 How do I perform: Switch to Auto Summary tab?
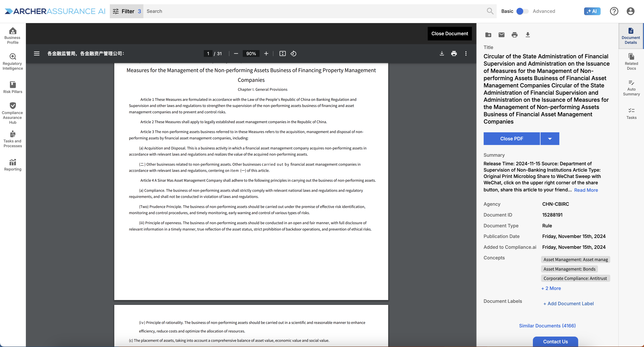(x=631, y=88)
